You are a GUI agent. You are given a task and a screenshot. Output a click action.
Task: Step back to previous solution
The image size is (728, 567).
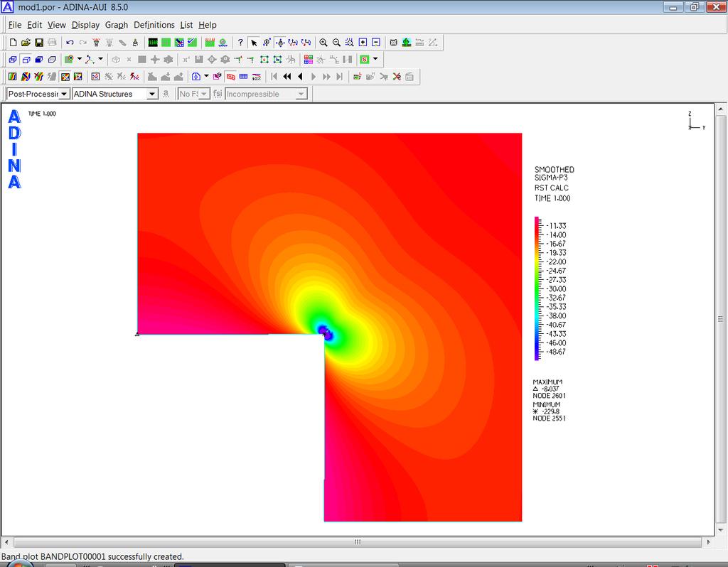pos(300,77)
